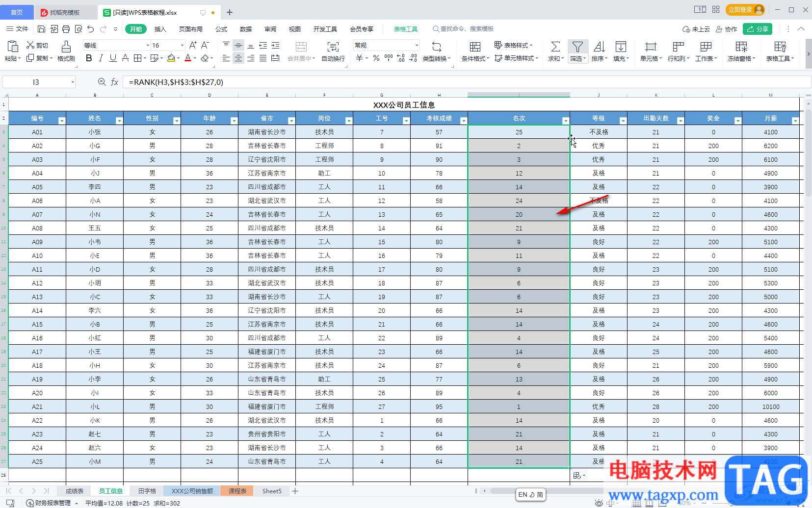
Task: Click the Sum (求和) sigma icon
Action: point(555,47)
